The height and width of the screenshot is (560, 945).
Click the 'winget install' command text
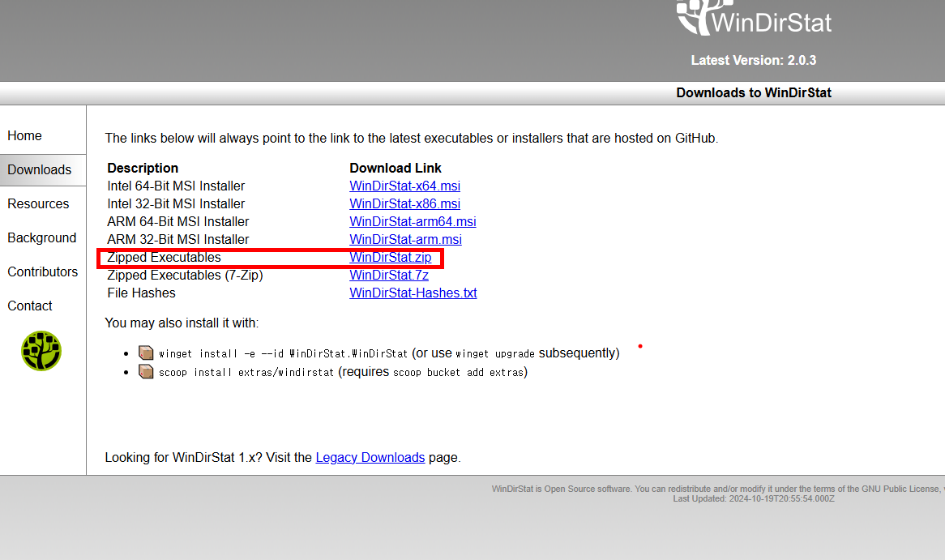[284, 354]
